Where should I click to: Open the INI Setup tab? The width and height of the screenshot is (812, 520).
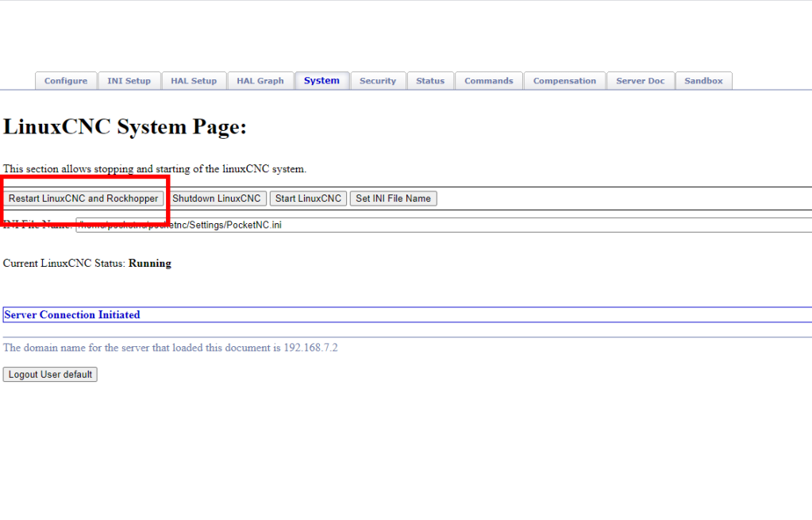[x=129, y=80]
